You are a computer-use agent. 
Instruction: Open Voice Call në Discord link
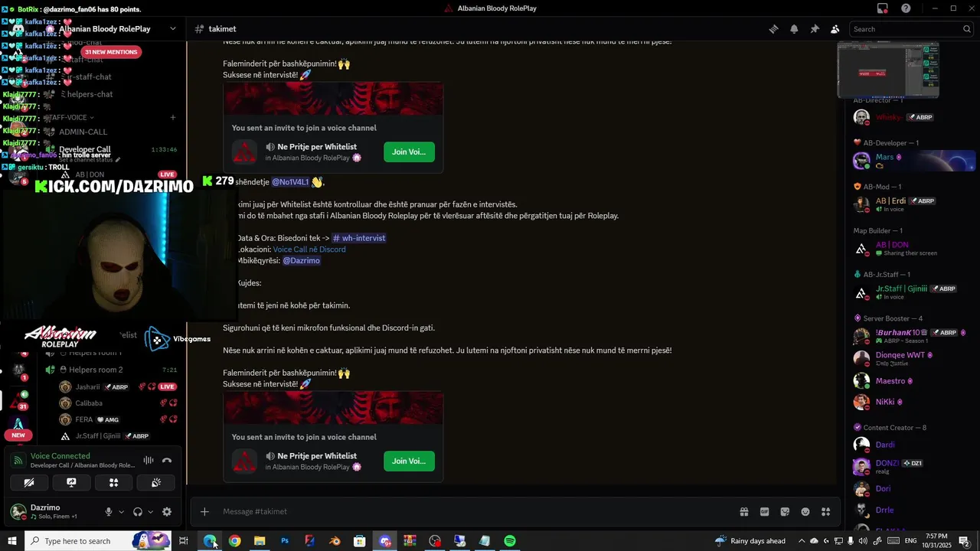point(309,249)
